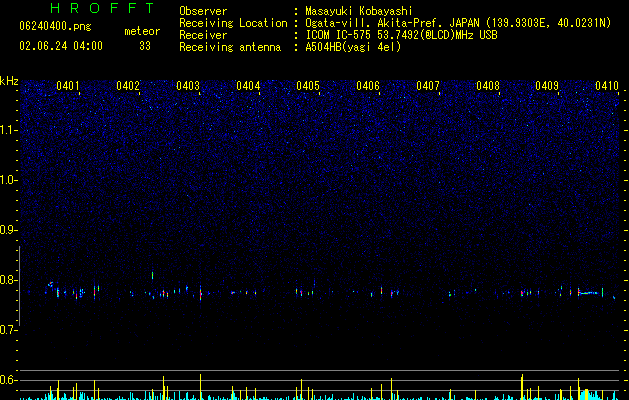Click time marker 0407

tap(428, 86)
